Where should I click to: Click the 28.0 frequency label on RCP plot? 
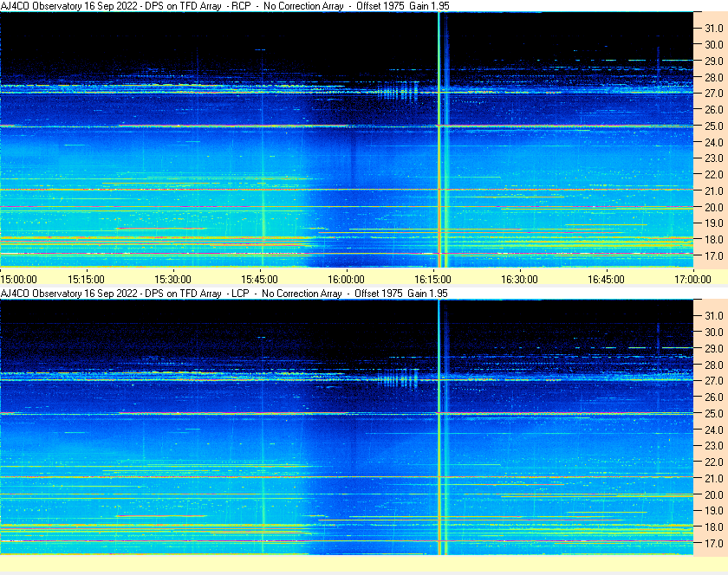(x=714, y=77)
